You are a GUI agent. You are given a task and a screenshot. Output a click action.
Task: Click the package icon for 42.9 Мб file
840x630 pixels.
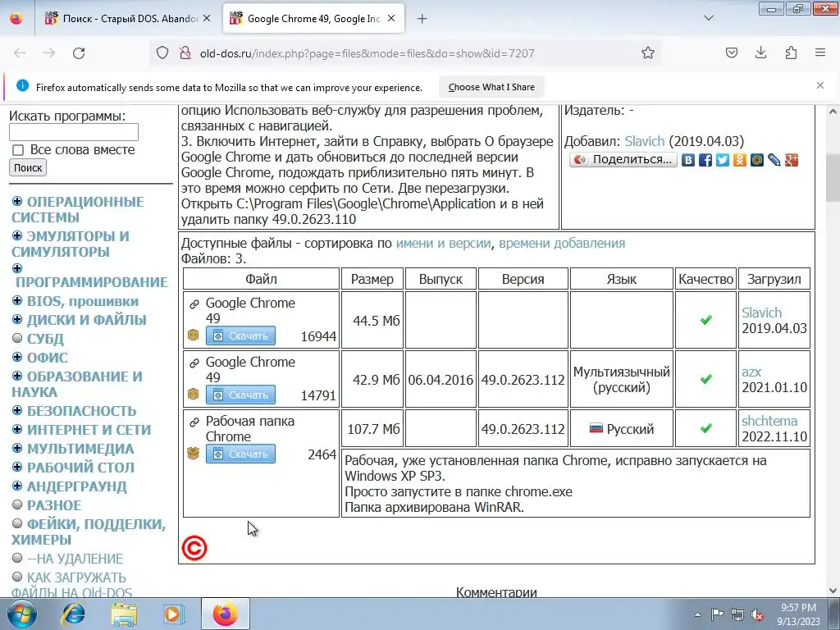(x=193, y=395)
